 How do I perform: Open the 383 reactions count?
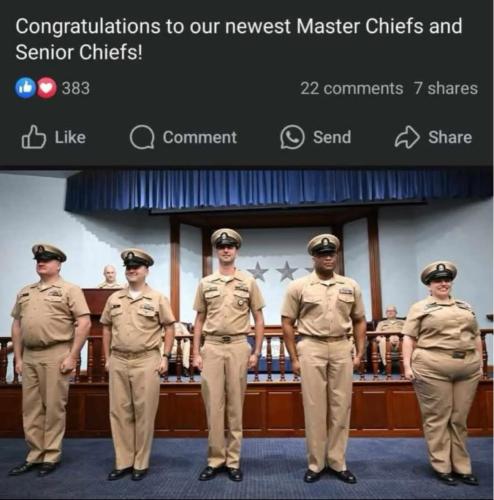[x=76, y=88]
